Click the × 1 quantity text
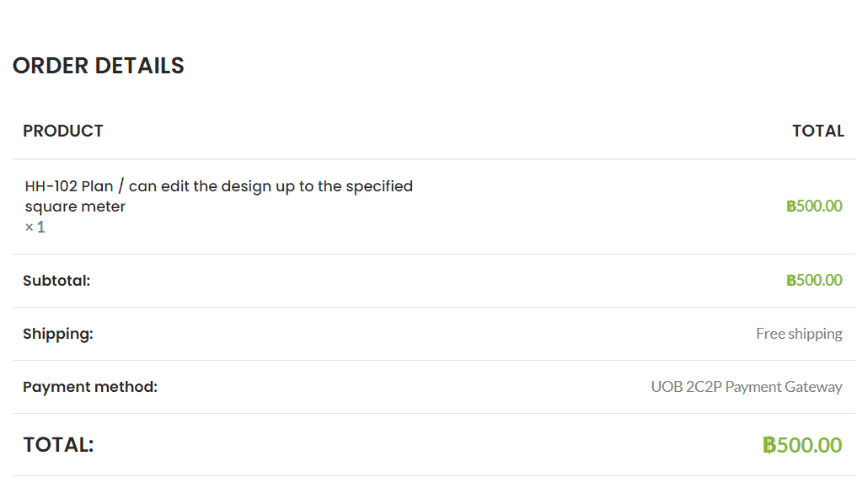Screen dimensions: 868x504 (35, 228)
